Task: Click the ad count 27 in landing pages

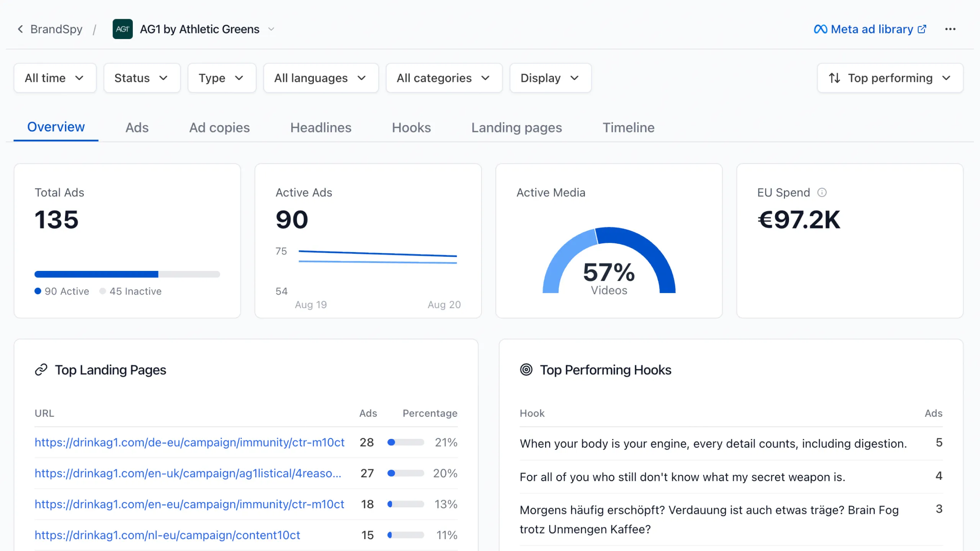Action: (x=367, y=473)
